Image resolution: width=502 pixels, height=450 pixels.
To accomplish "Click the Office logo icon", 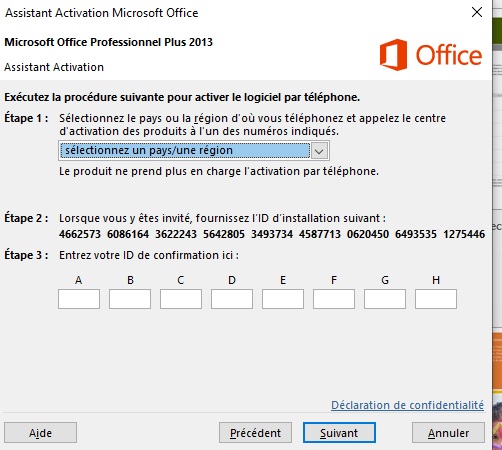I will (x=393, y=55).
